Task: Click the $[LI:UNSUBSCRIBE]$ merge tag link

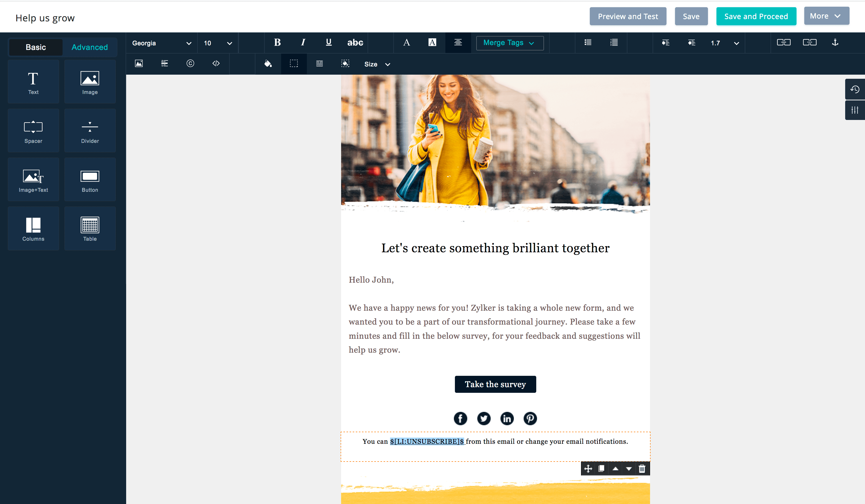Action: pyautogui.click(x=427, y=441)
